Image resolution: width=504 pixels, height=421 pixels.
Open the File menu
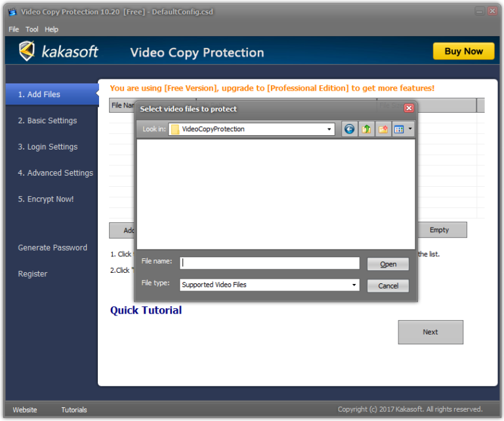tap(14, 30)
